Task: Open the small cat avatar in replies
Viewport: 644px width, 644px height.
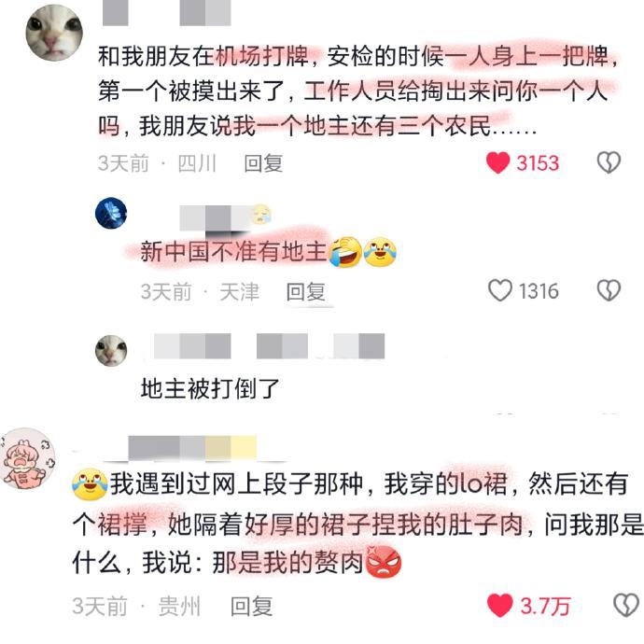Action: (x=111, y=351)
